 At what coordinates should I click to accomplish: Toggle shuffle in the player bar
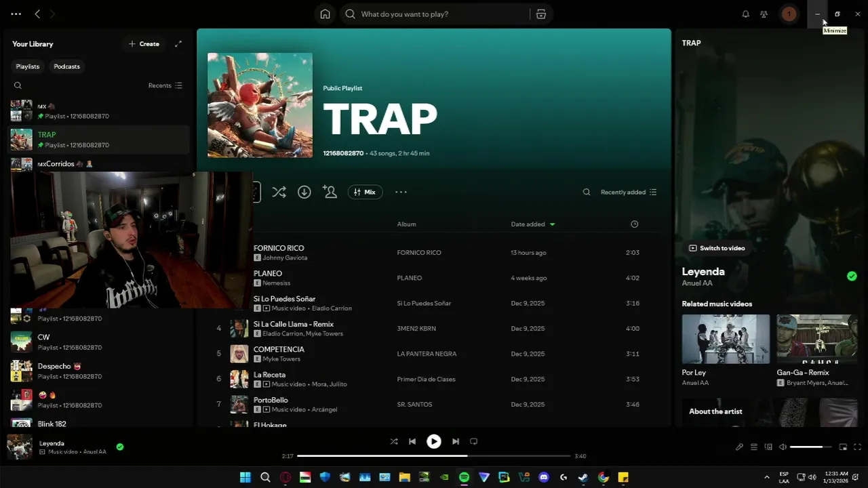(394, 441)
